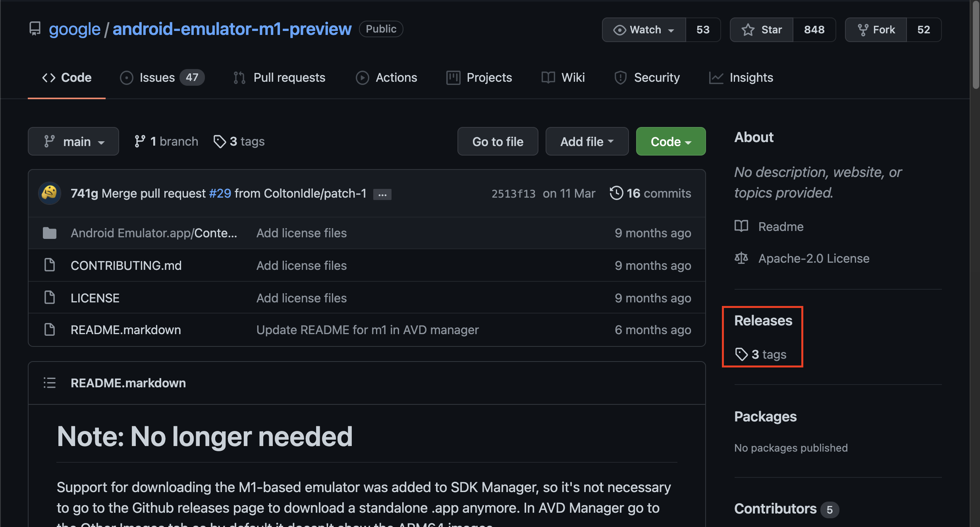Switch to the Code tab
This screenshot has height=527, width=980.
point(67,77)
